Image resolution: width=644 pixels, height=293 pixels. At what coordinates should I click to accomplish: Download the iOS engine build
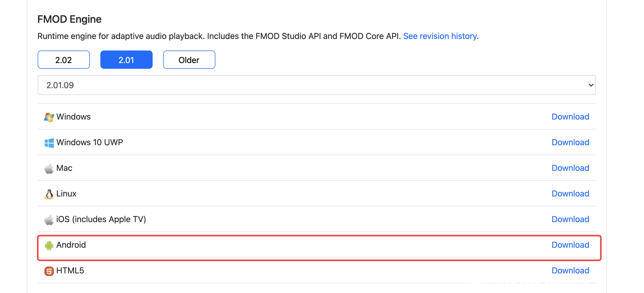point(570,219)
